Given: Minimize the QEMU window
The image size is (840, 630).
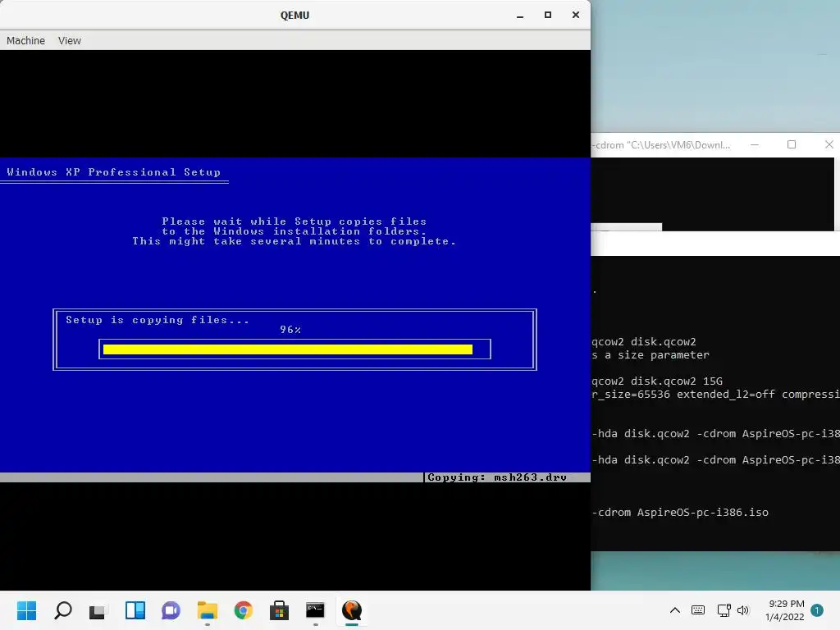Looking at the screenshot, I should 519,15.
